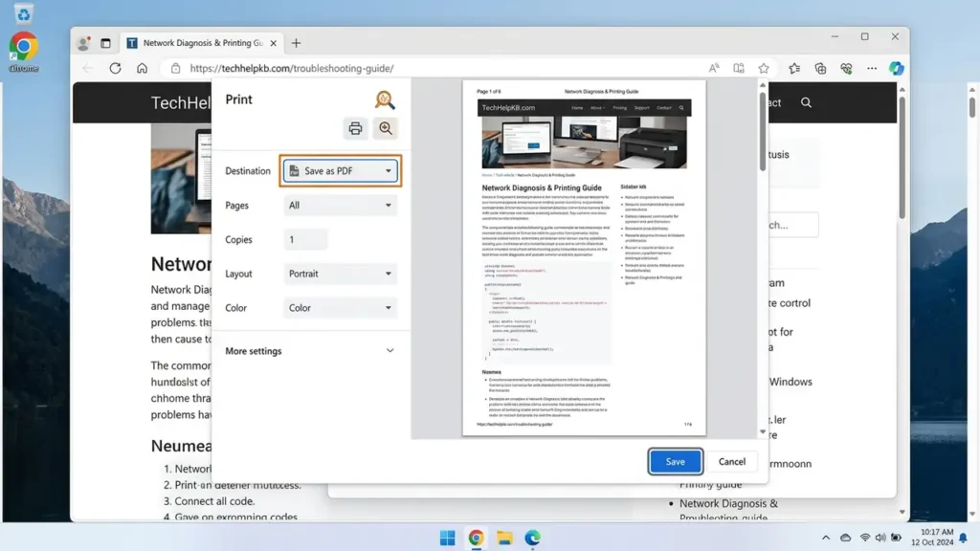Open the Recycle Bin desktop icon

[24, 13]
